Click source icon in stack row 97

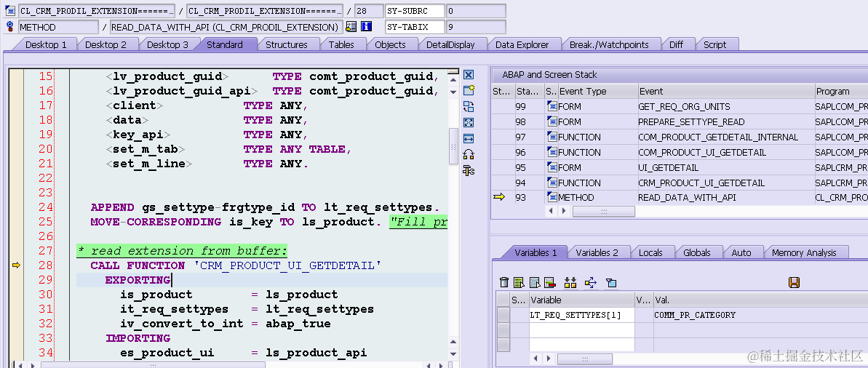click(x=552, y=137)
